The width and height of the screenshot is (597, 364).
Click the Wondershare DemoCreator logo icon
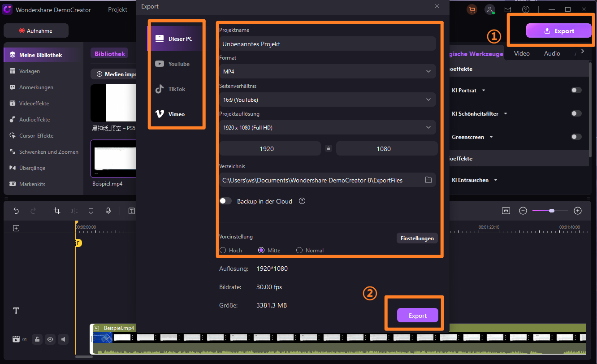(x=7, y=9)
